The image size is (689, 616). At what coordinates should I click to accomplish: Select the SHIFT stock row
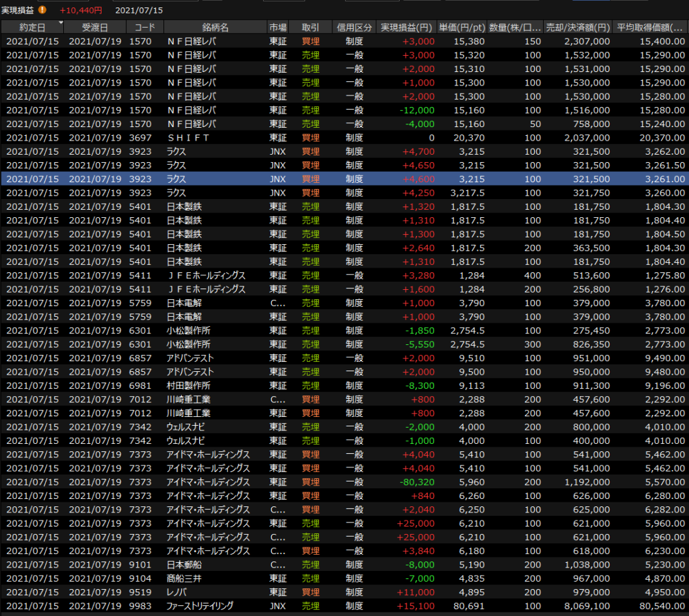point(344,138)
